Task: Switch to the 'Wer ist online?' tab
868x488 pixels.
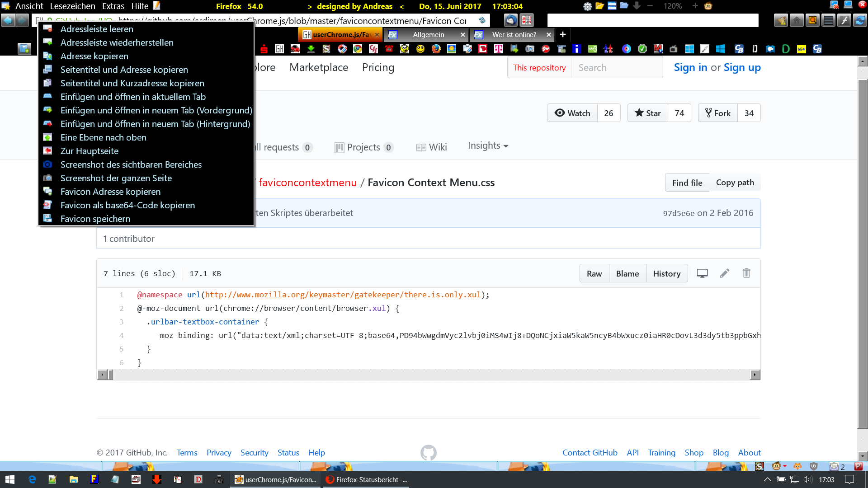Action: (x=514, y=35)
